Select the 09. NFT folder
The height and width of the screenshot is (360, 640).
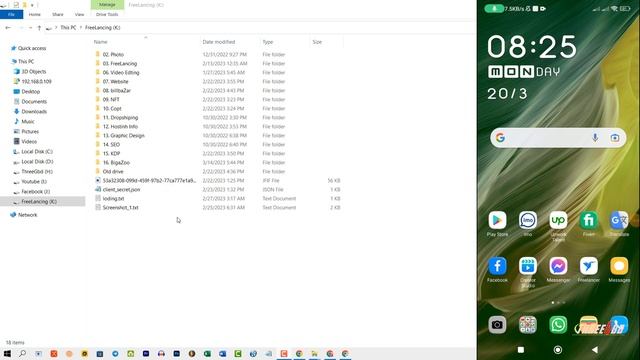pos(111,99)
